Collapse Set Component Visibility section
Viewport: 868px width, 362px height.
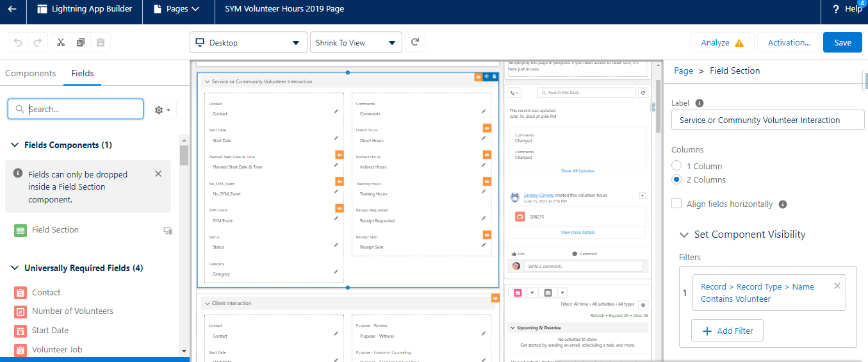pyautogui.click(x=684, y=234)
